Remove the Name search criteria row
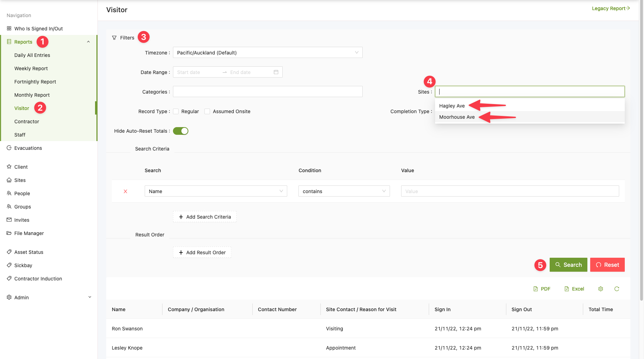644x359 pixels. click(125, 191)
